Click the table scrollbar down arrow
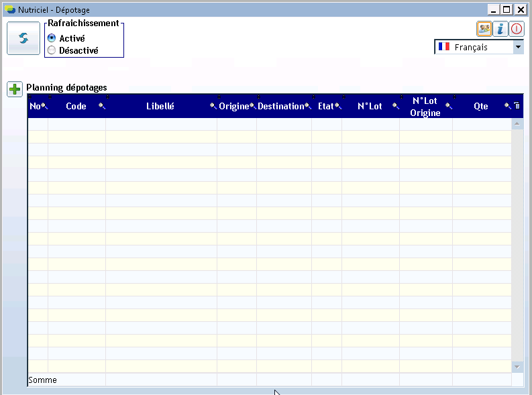This screenshot has height=395, width=532. 517,367
